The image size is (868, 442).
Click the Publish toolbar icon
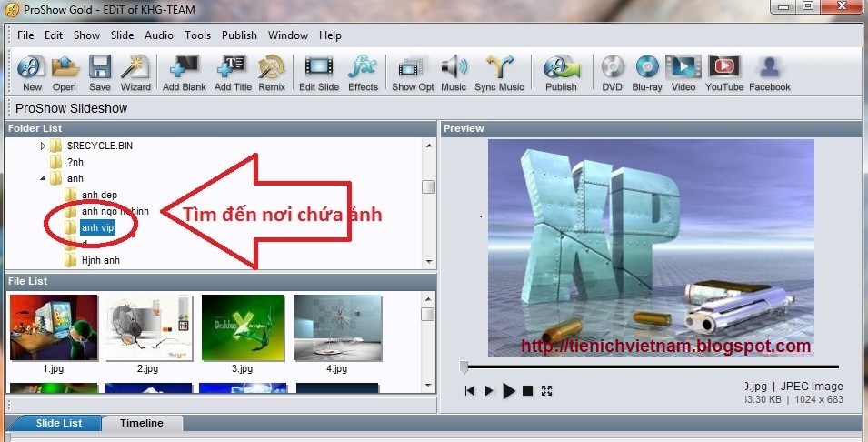point(561,73)
